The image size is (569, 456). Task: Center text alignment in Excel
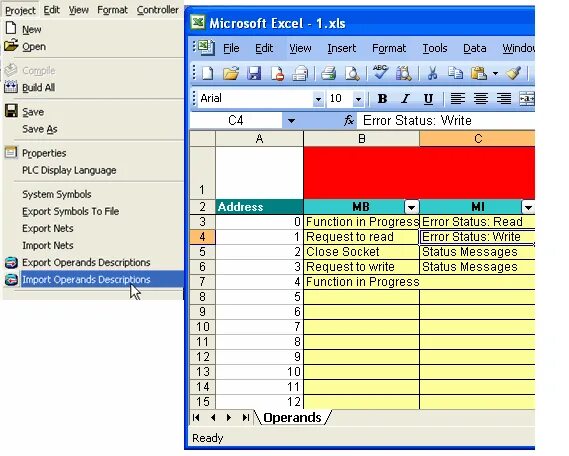[x=481, y=99]
